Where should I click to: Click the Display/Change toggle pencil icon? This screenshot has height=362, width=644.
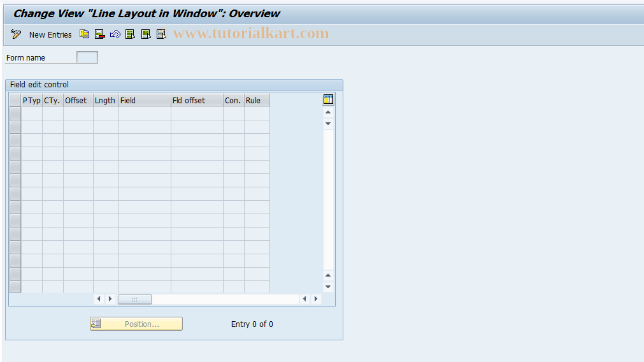click(16, 34)
